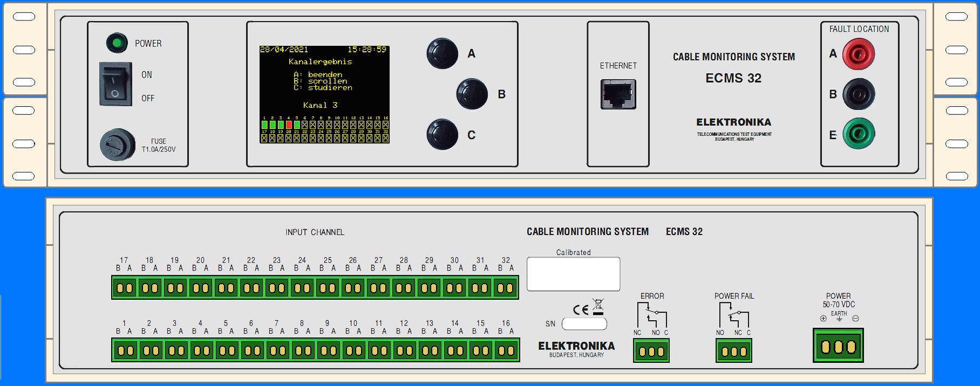Click the top-right rack mounting slot
Viewport: 980px width, 386px height.
coord(956,17)
